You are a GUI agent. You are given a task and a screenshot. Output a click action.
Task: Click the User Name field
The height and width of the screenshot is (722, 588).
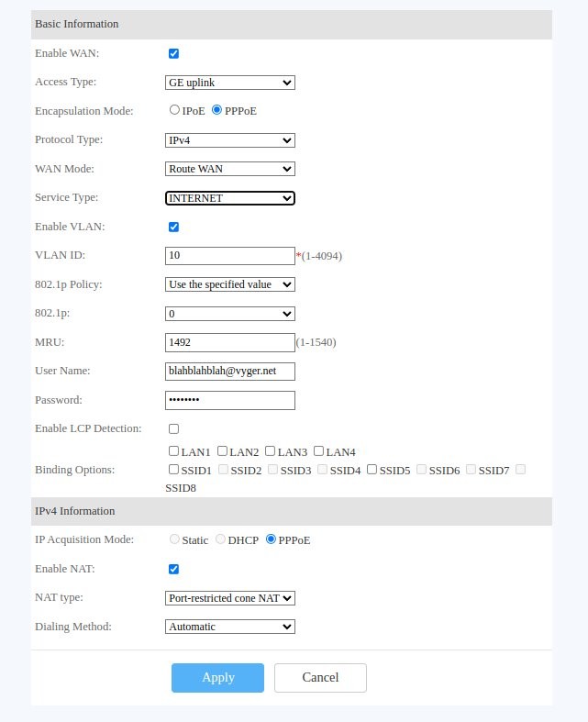pos(229,371)
